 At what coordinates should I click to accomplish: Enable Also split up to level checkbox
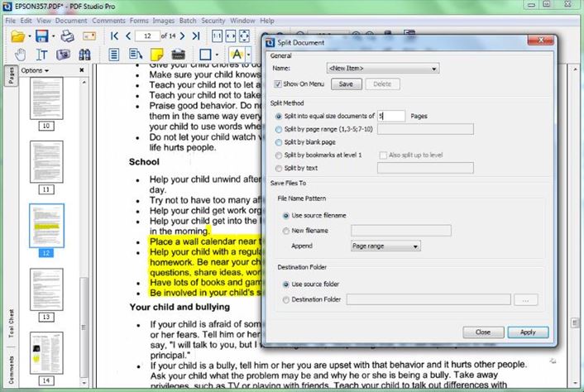coord(383,155)
